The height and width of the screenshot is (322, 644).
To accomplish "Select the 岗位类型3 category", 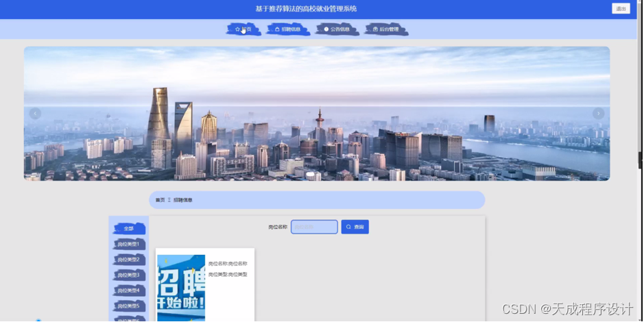I will [129, 275].
